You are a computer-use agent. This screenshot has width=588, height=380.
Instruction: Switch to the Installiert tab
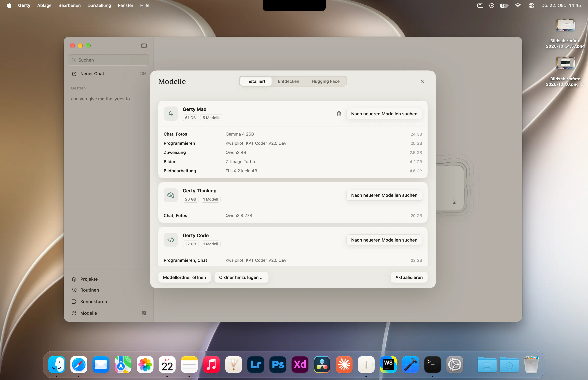coord(256,81)
